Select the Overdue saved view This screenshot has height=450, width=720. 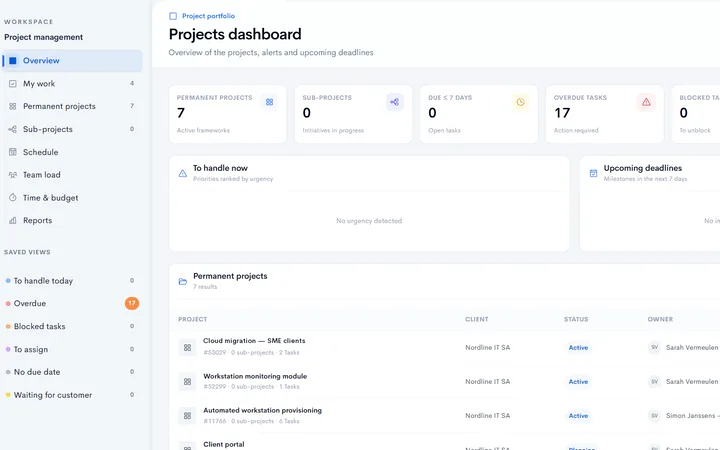tap(72, 304)
